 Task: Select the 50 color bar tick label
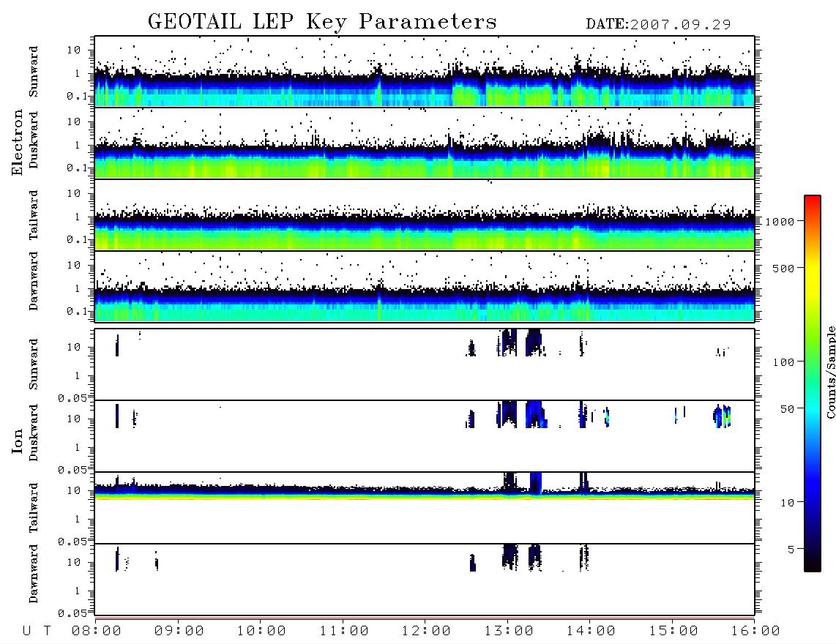[788, 409]
